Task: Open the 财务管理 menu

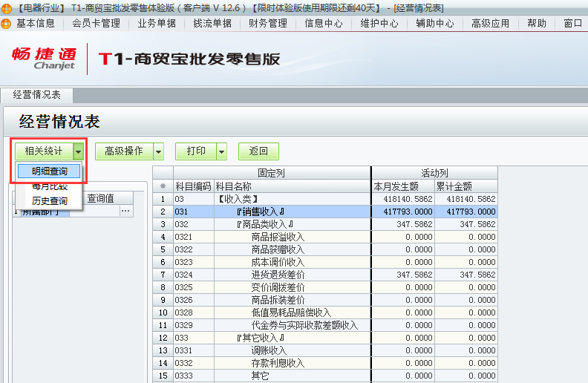Action: [268, 23]
